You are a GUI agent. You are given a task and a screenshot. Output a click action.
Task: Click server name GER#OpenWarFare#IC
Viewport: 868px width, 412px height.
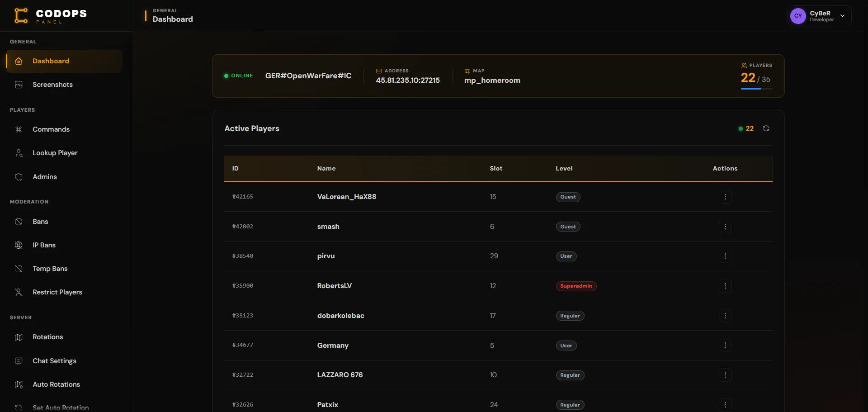click(x=308, y=76)
